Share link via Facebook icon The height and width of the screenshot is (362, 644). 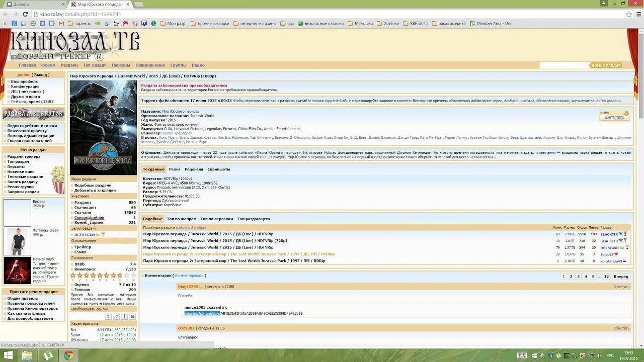coord(124,316)
